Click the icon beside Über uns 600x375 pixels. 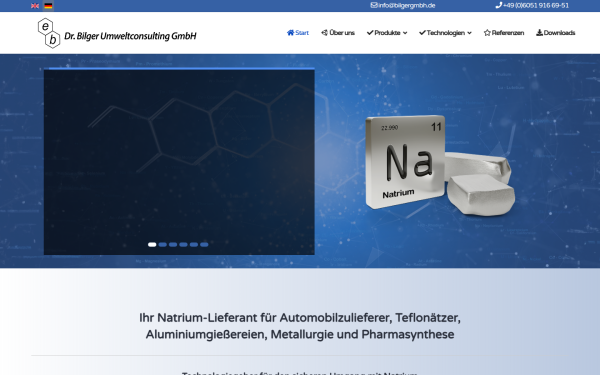tap(324, 33)
